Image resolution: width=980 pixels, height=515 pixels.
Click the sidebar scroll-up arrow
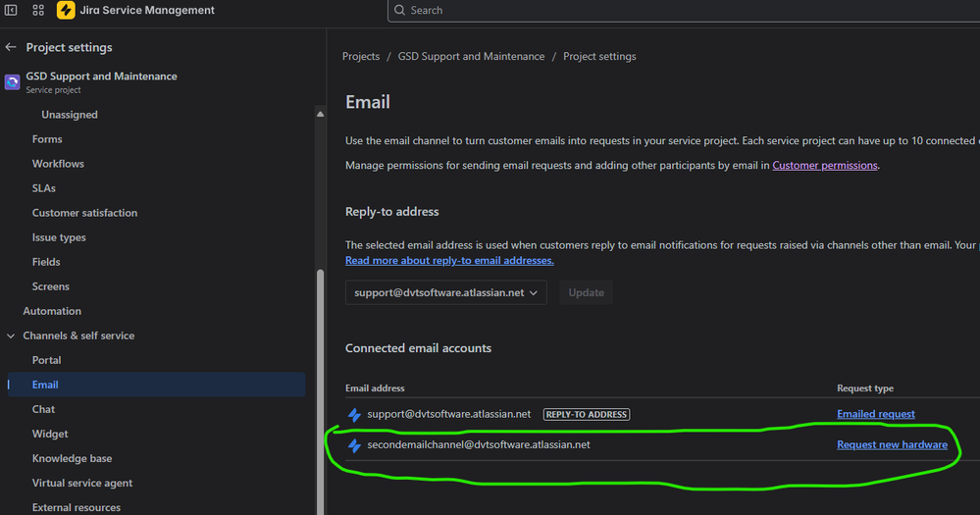click(x=320, y=114)
